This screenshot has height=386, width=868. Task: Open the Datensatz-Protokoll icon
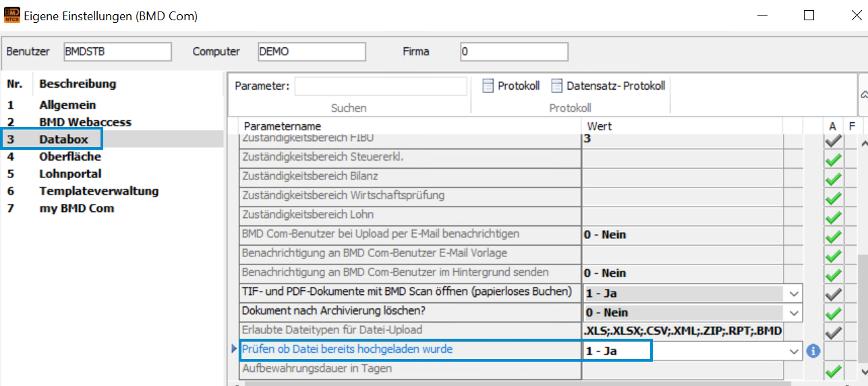pos(557,86)
